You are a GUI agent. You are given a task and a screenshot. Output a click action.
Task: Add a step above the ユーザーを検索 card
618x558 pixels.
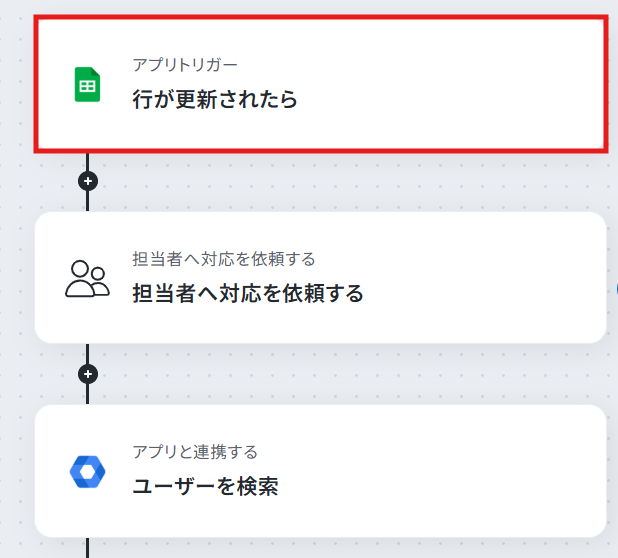pyautogui.click(x=88, y=374)
